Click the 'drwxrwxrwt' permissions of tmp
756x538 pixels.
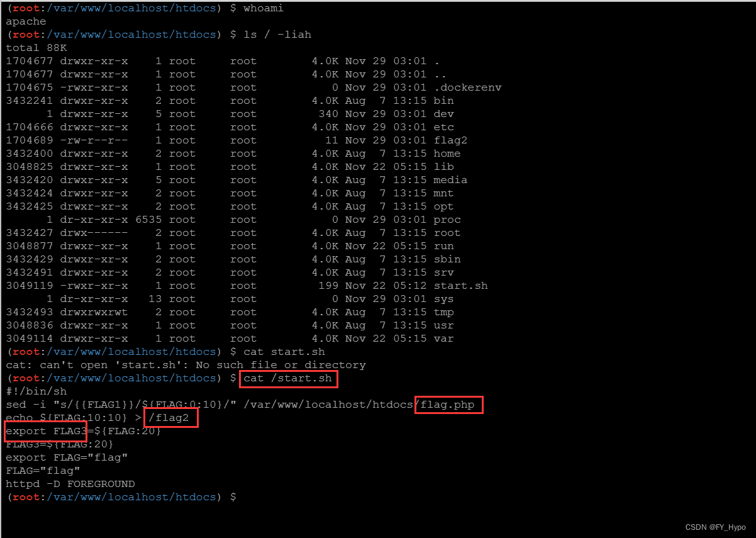coord(94,312)
